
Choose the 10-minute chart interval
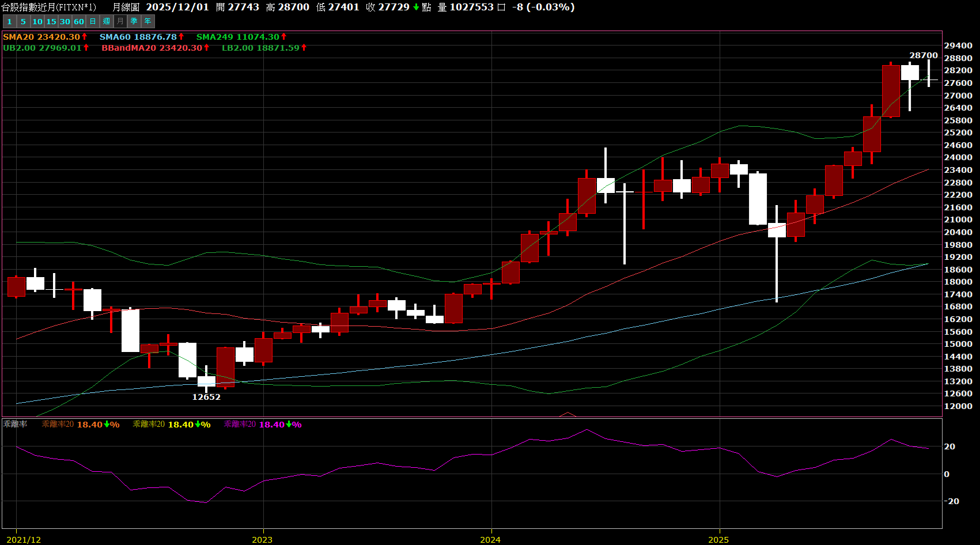pos(37,21)
